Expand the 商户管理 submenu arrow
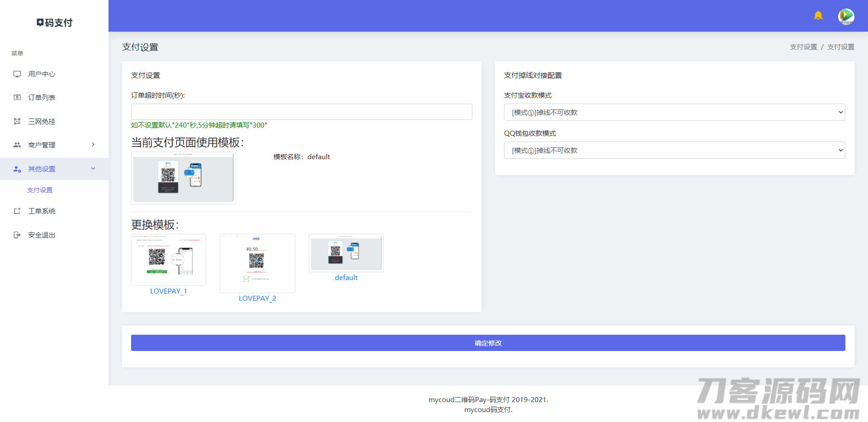The height and width of the screenshot is (422, 868). (93, 145)
